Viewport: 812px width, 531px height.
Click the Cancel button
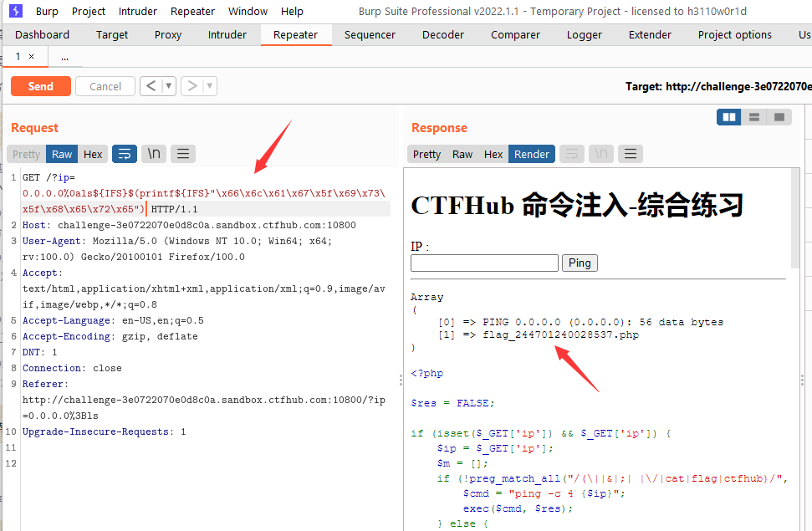105,86
